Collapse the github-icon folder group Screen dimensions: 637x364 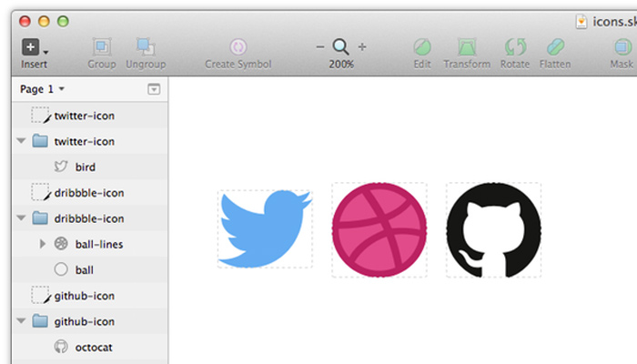coord(22,321)
